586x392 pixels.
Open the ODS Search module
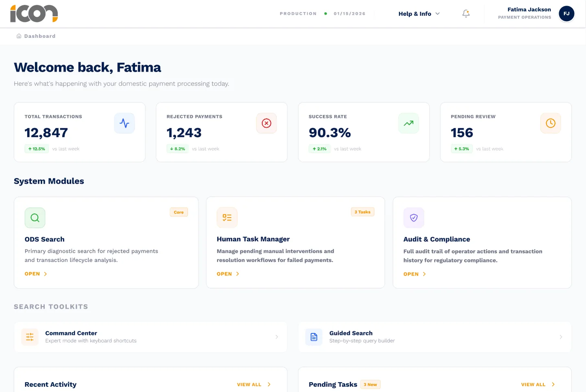36,274
